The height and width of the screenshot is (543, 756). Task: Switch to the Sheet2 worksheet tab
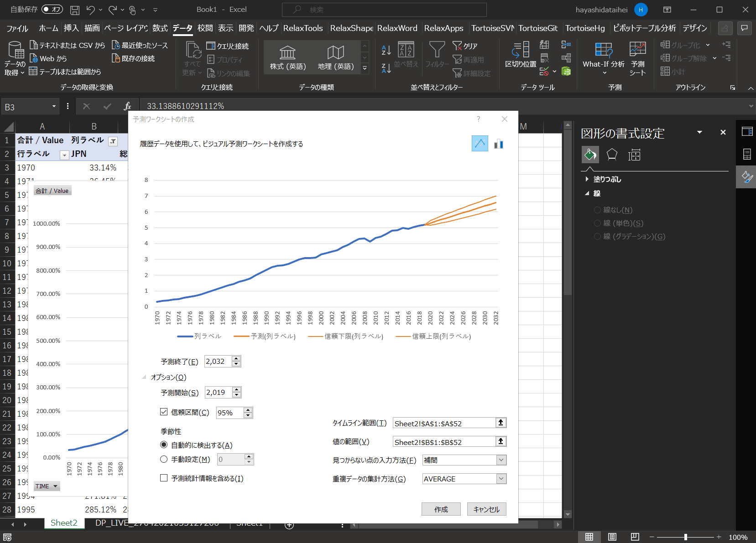coord(64,523)
